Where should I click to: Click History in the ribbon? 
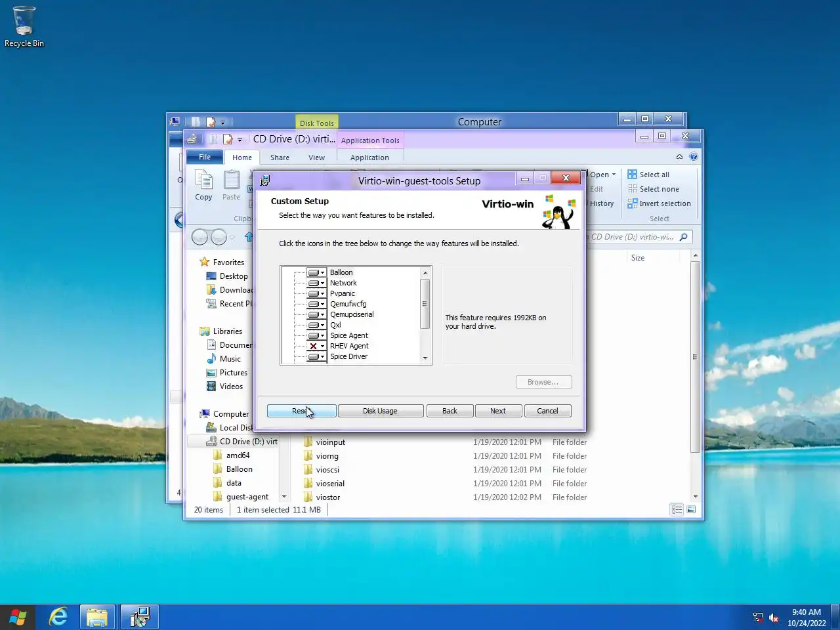pyautogui.click(x=601, y=203)
